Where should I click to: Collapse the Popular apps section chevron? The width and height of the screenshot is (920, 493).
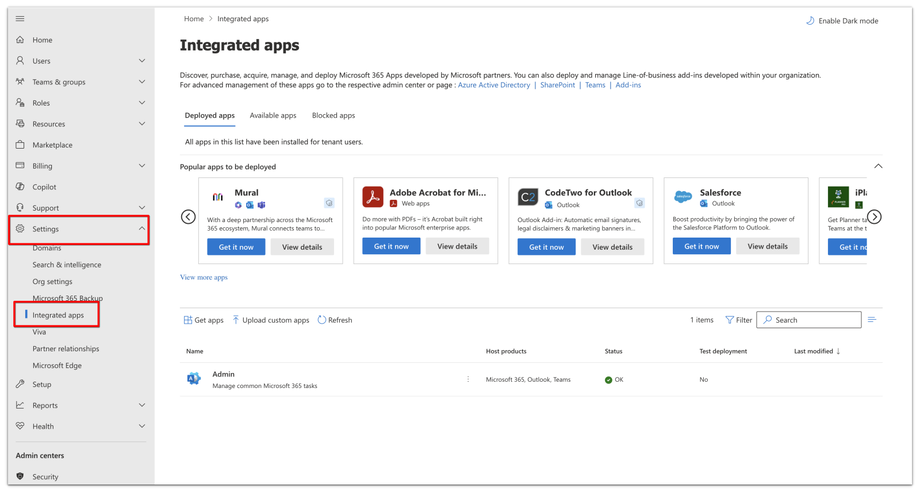click(878, 166)
